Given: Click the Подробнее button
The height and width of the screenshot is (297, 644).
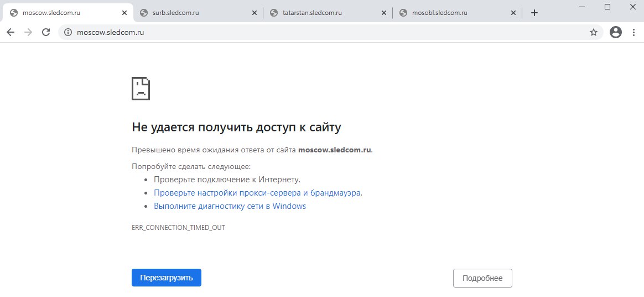Looking at the screenshot, I should (482, 278).
